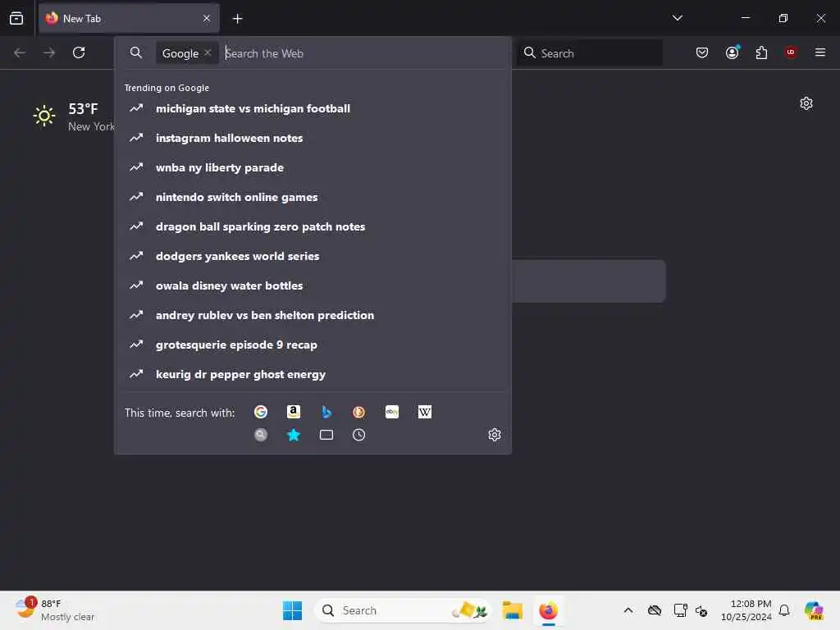Close the New Tab tab

(x=207, y=18)
